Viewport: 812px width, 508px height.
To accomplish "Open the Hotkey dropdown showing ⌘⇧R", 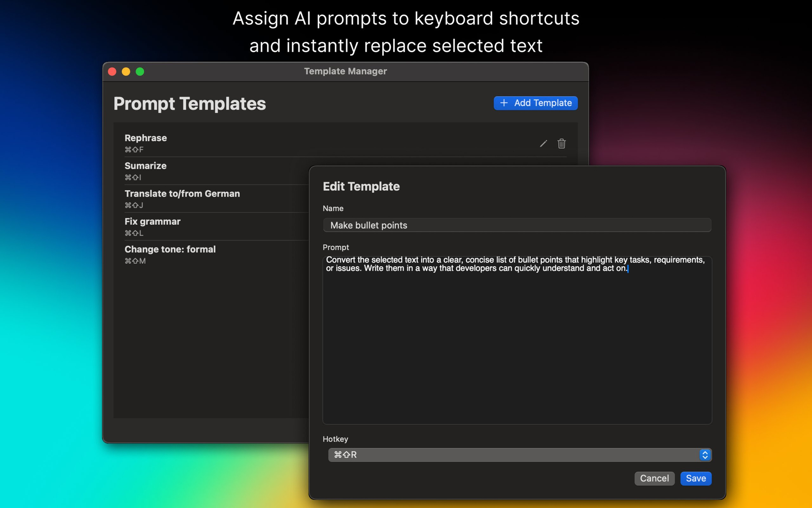I will (x=513, y=455).
